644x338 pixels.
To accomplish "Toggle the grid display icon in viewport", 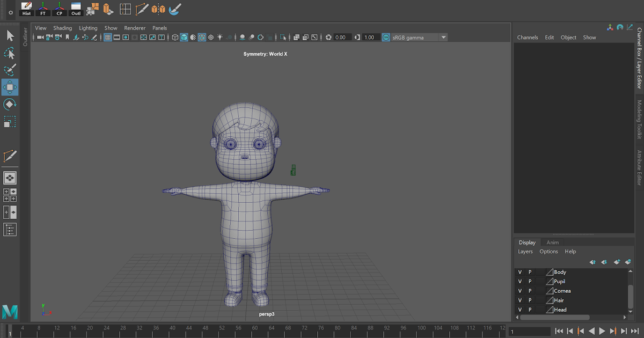I will (108, 38).
